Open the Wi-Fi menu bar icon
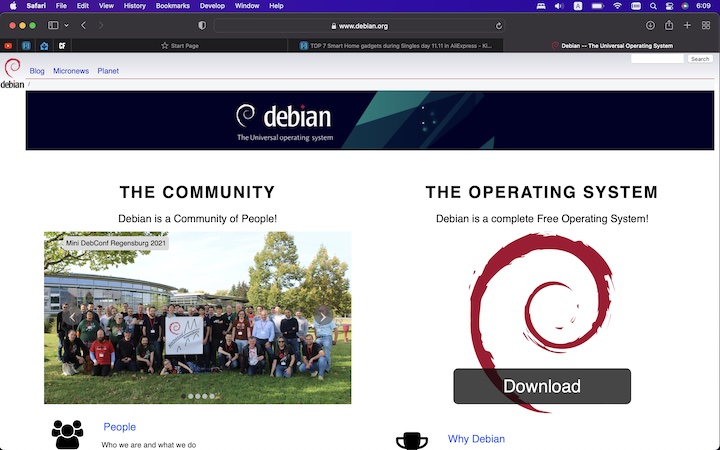The height and width of the screenshot is (450, 720). click(617, 6)
